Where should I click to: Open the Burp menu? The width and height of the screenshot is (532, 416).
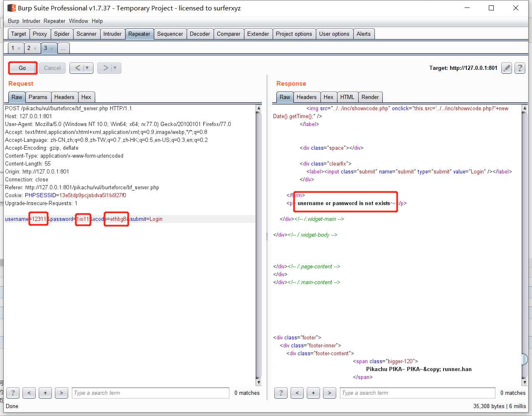13,21
